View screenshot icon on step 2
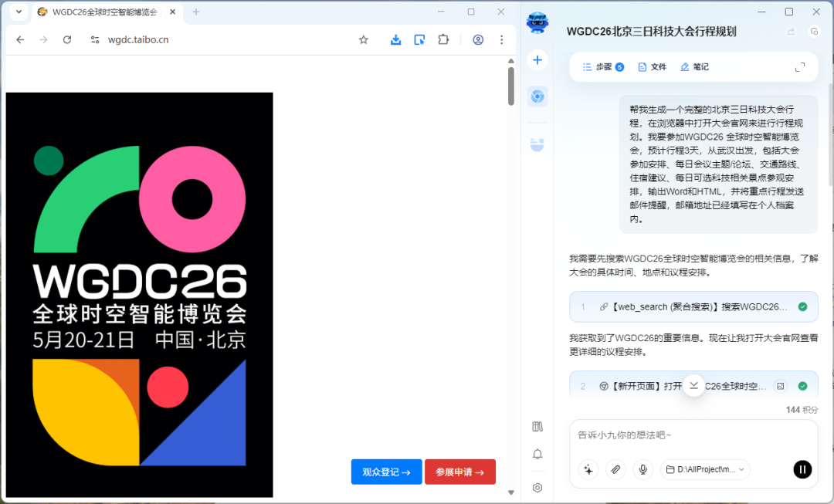The height and width of the screenshot is (504, 834). coord(780,386)
